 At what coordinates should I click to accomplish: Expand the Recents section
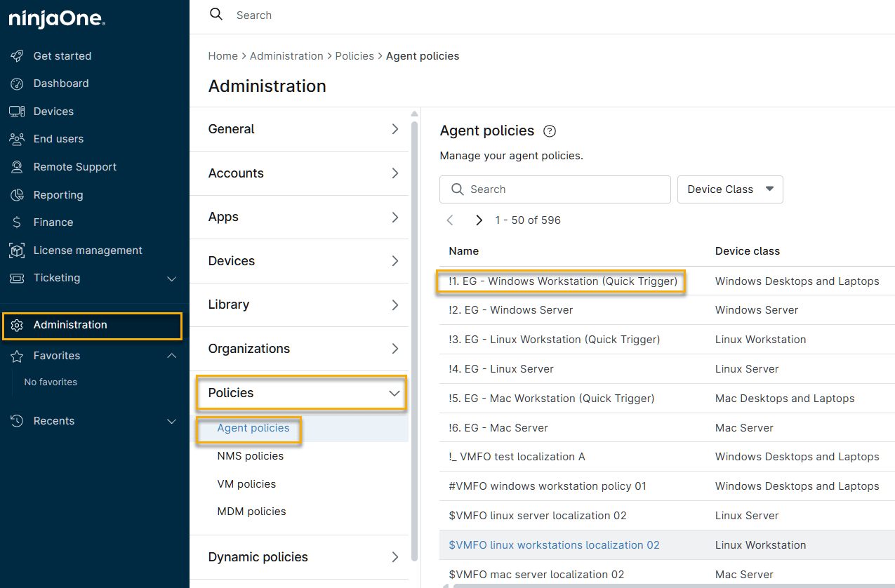171,421
